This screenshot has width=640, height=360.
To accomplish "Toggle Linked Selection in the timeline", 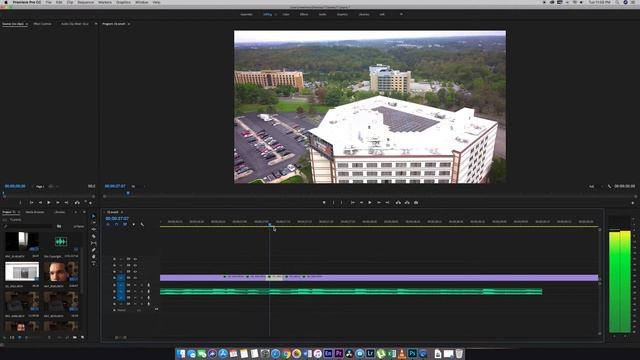I will click(x=125, y=224).
